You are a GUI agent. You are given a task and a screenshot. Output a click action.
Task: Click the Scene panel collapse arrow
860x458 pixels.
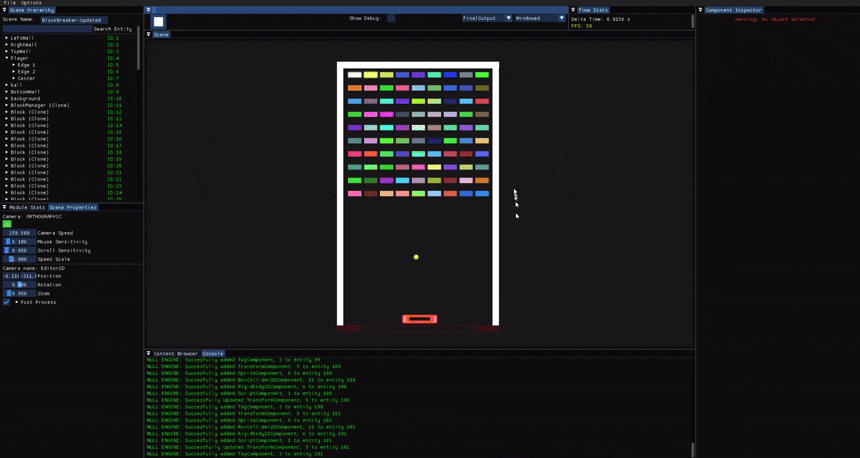tap(148, 35)
